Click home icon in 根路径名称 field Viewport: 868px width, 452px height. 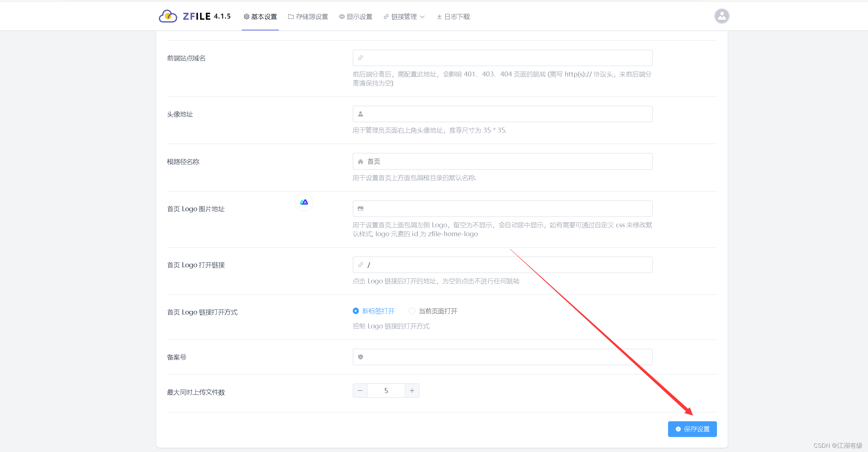click(x=361, y=162)
